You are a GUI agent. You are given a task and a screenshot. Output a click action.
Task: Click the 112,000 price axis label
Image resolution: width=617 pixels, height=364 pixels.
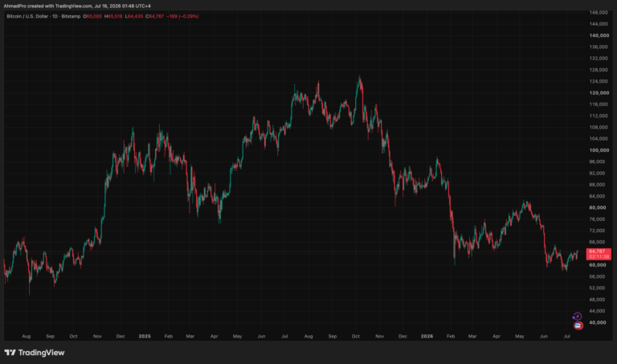pyautogui.click(x=599, y=116)
